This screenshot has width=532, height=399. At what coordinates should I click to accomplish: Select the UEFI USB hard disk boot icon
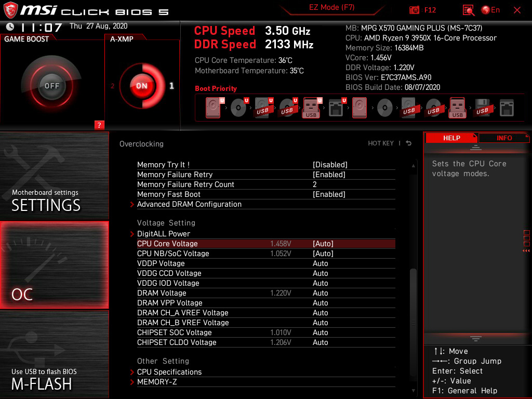pyautogui.click(x=263, y=108)
